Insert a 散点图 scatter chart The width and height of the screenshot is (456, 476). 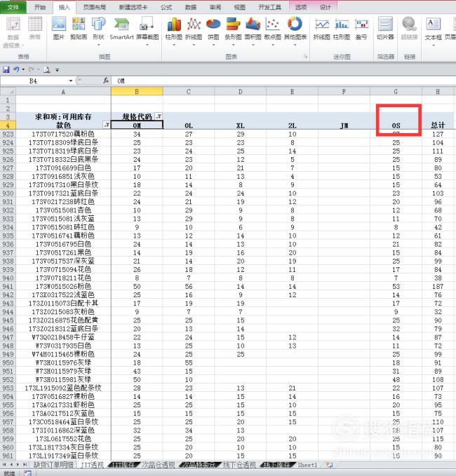(x=272, y=30)
